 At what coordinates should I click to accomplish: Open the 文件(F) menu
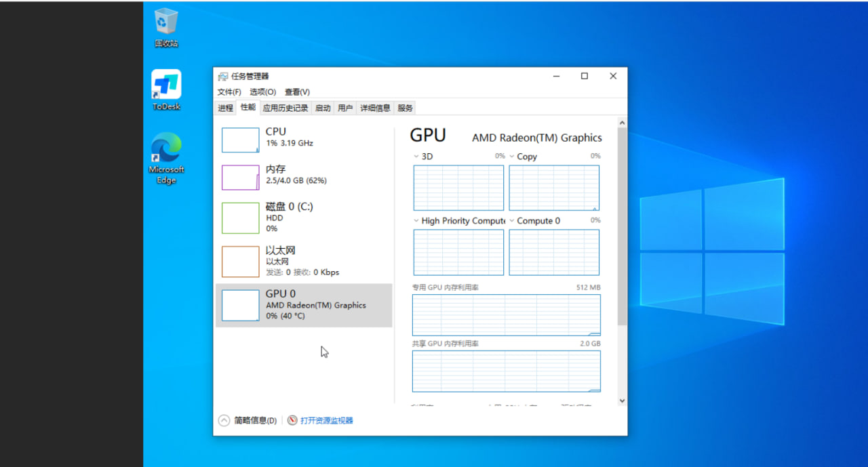pos(229,92)
